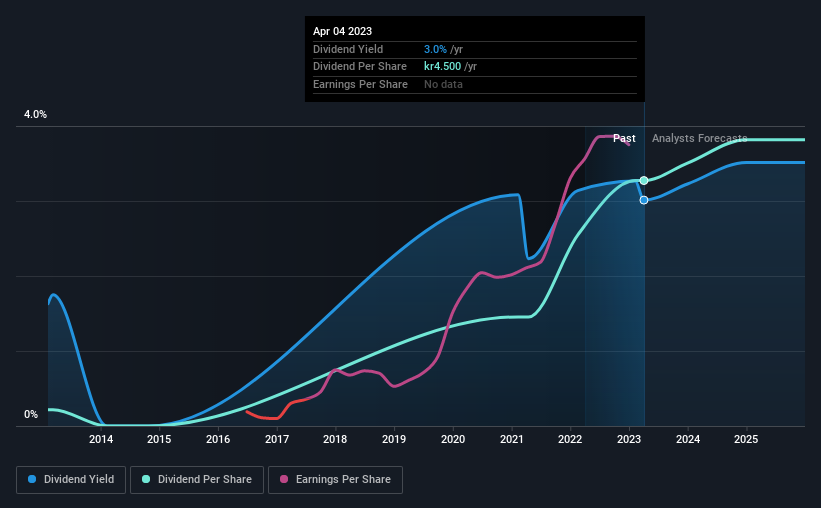Click the 2019 x-axis year label

pyautogui.click(x=394, y=439)
